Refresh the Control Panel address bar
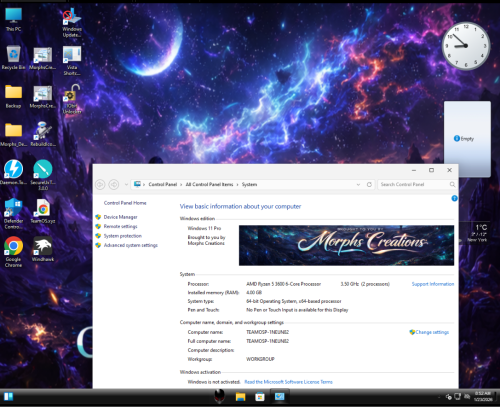Viewport: 500px width, 407px height. [369, 184]
